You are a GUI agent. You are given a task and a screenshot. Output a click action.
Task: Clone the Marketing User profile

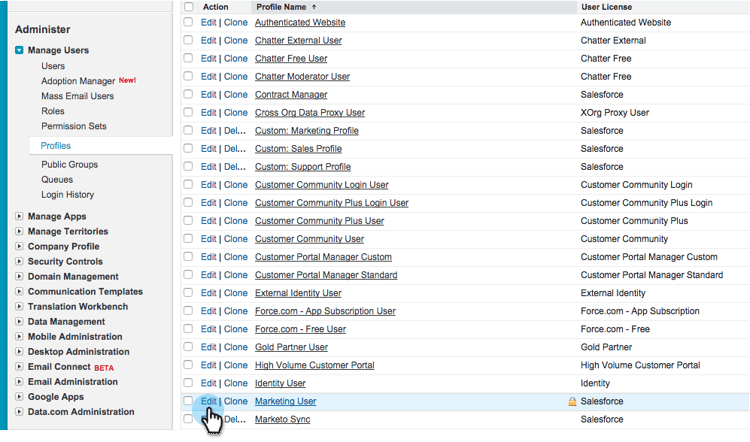pos(236,401)
